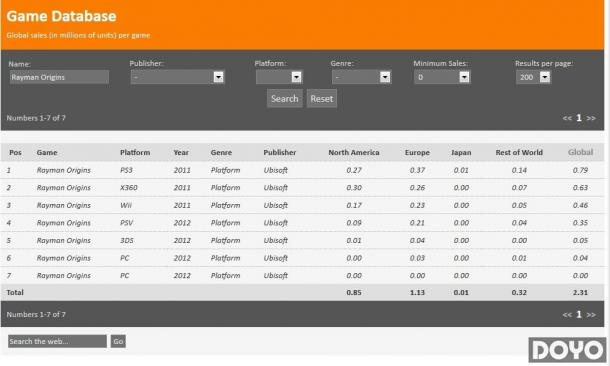Click bottom >> next page arrow
Screen dimensions: 610x366
click(x=591, y=314)
